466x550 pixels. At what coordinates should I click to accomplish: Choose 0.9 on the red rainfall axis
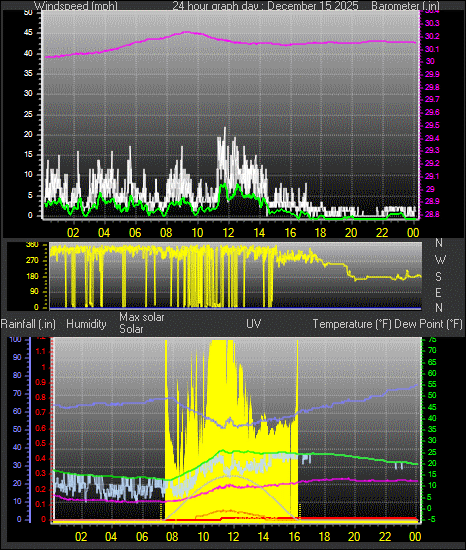pos(41,382)
